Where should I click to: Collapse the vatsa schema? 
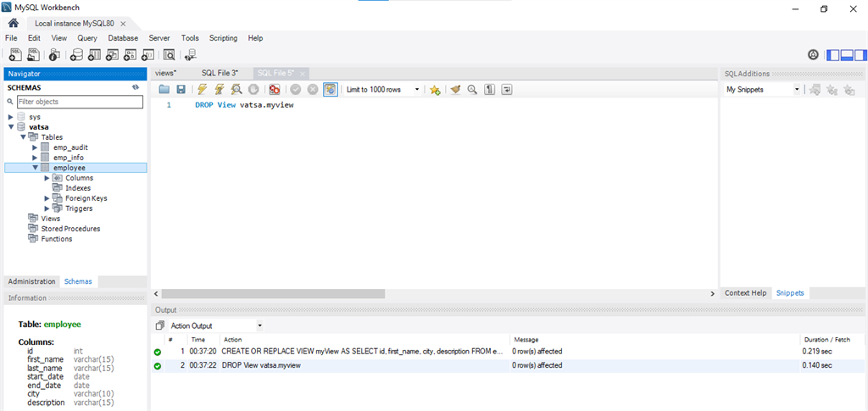pos(10,127)
